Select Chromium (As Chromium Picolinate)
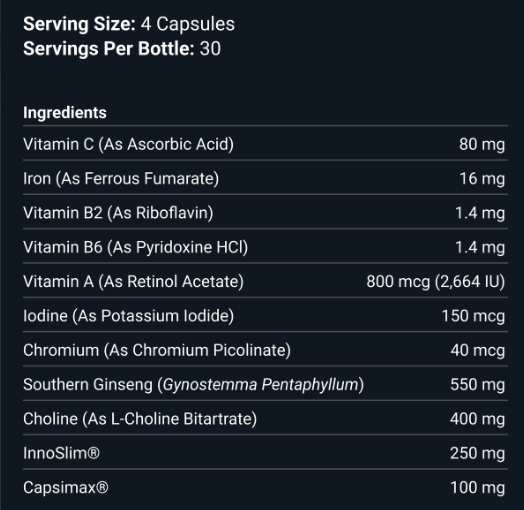This screenshot has width=524, height=510. 157,350
